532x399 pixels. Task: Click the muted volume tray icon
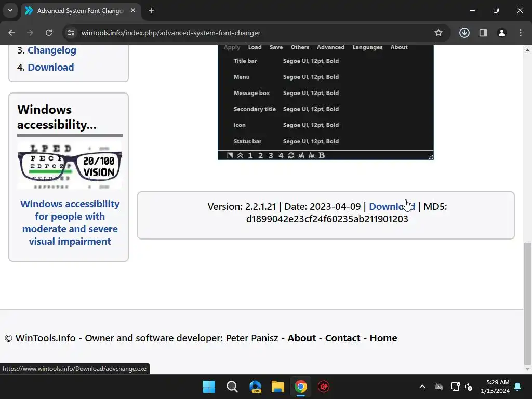coord(469,387)
